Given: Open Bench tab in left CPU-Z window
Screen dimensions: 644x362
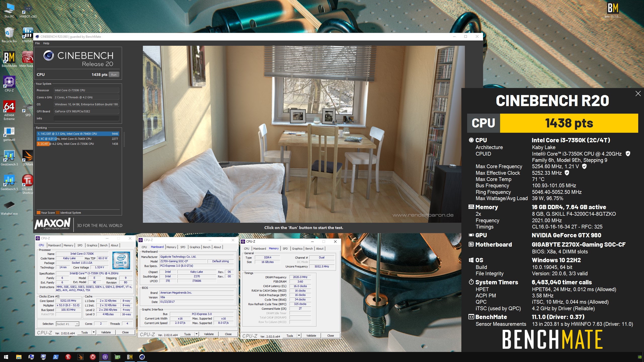Looking at the screenshot, I should click(104, 245).
